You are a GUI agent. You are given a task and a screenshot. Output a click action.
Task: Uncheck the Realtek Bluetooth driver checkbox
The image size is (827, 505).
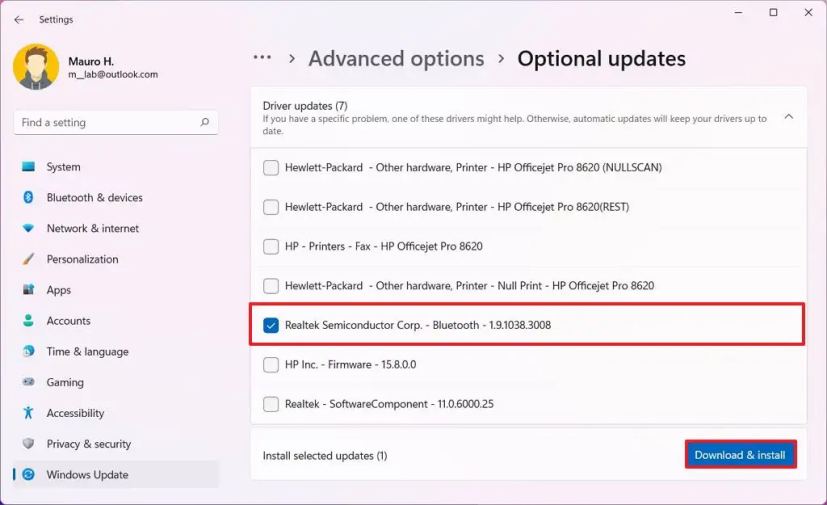point(271,325)
